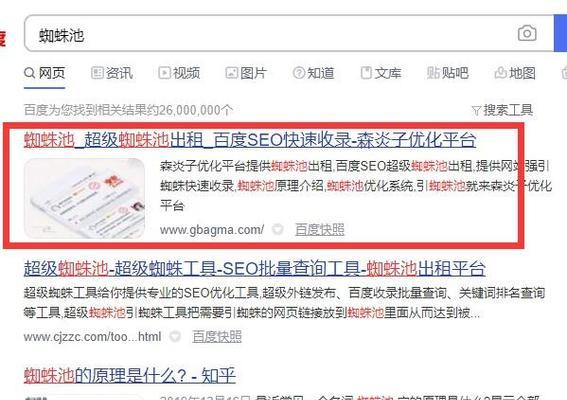Screen dimensions: 567x400
Task: Click the blue Baidu search button
Action: 560,34
